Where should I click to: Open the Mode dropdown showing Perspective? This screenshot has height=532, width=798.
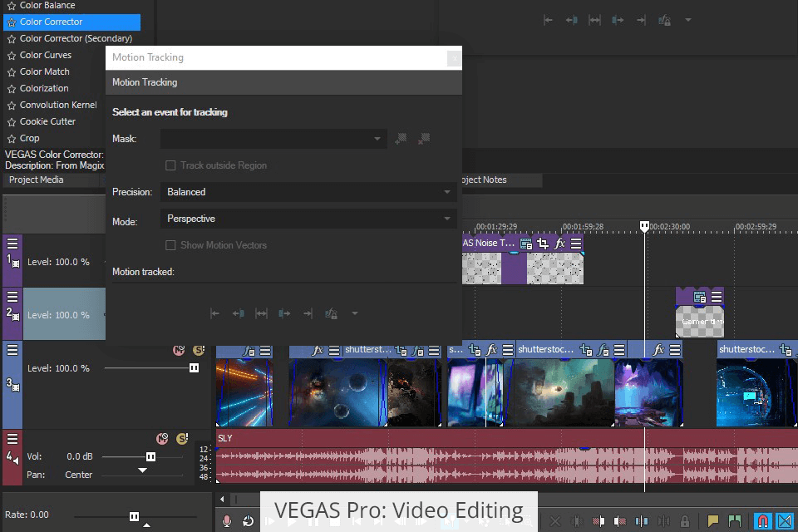click(x=308, y=219)
